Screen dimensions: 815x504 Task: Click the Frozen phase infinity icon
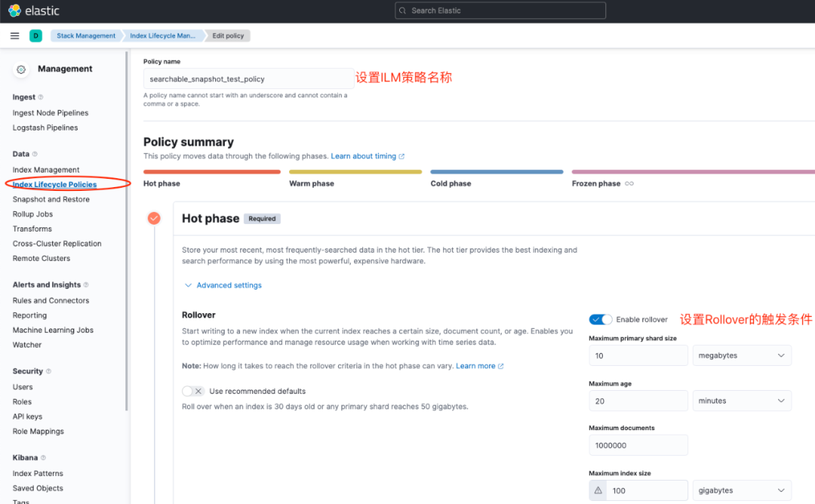[x=629, y=183]
